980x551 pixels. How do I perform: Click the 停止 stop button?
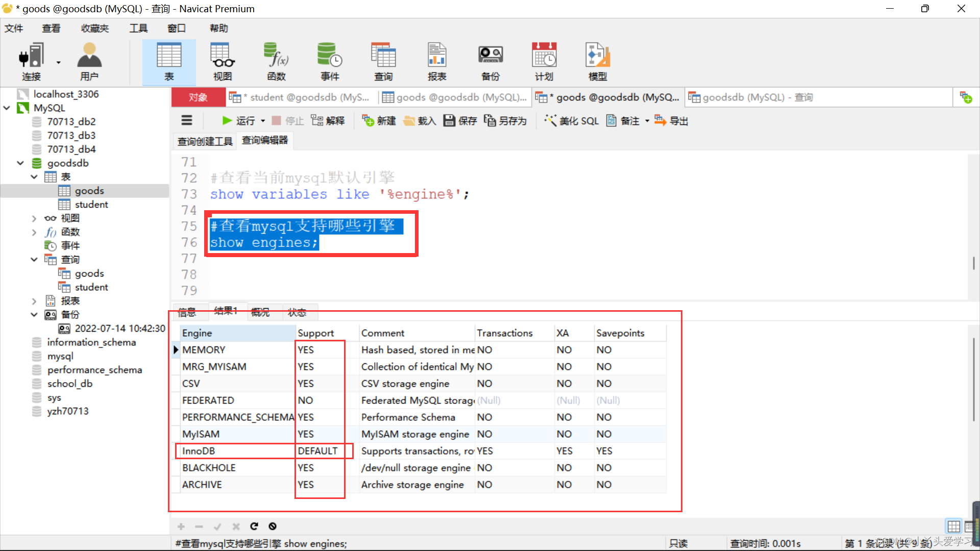pos(288,120)
